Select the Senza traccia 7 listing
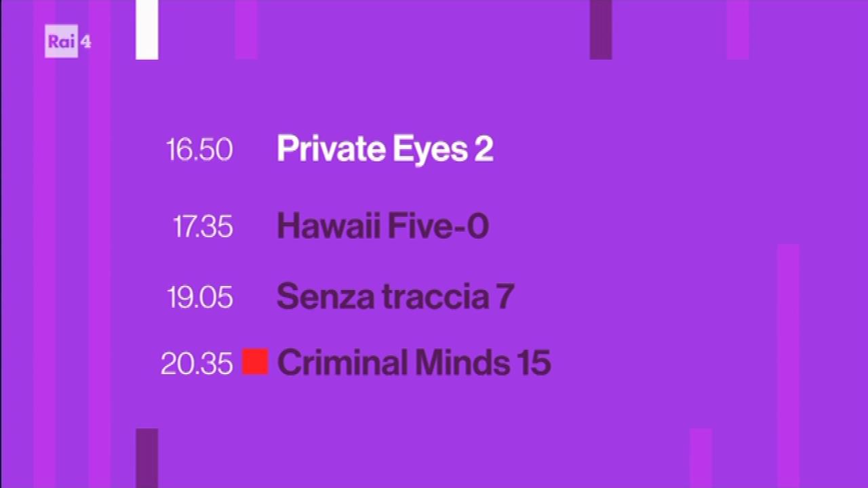The width and height of the screenshot is (868, 488). click(395, 297)
